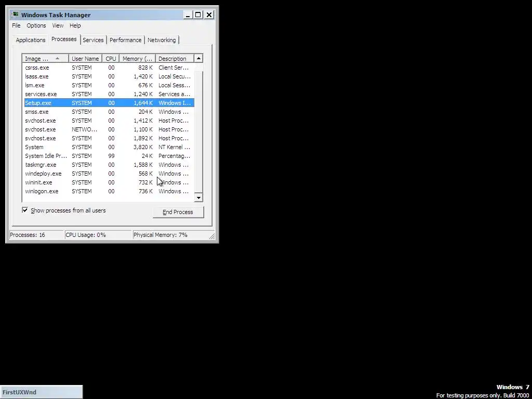The width and height of the screenshot is (532, 399).
Task: Switch to the Networking tab
Action: pos(162,40)
